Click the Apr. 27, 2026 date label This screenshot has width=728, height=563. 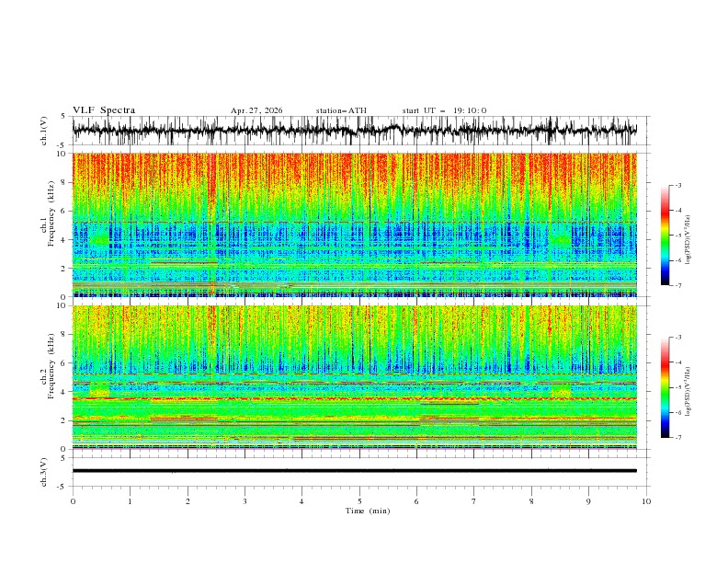(x=256, y=110)
